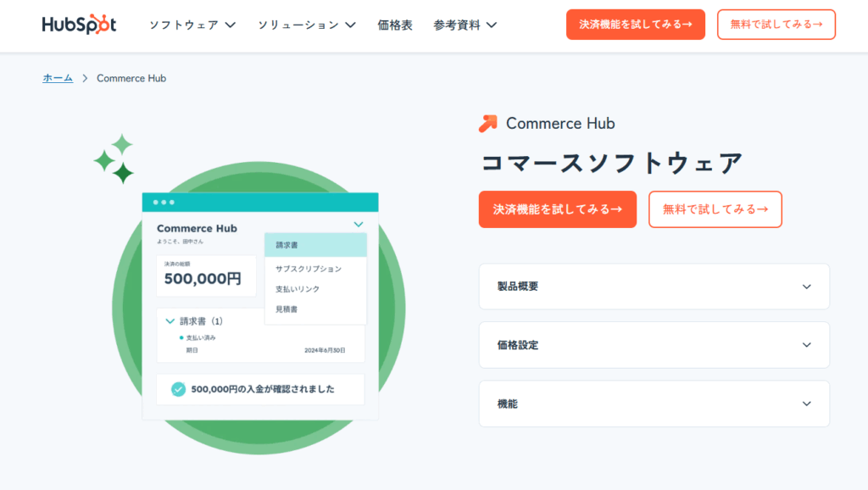Open the ソフトウェア menu

point(192,25)
